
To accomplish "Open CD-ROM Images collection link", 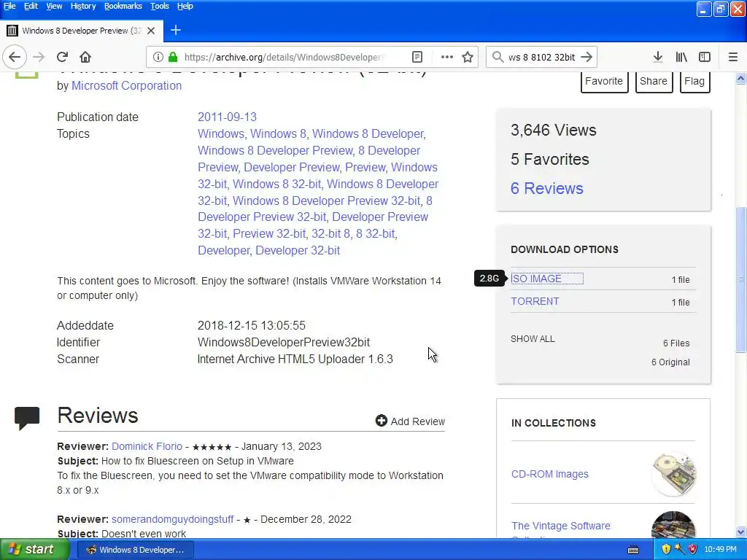I will coord(550,474).
